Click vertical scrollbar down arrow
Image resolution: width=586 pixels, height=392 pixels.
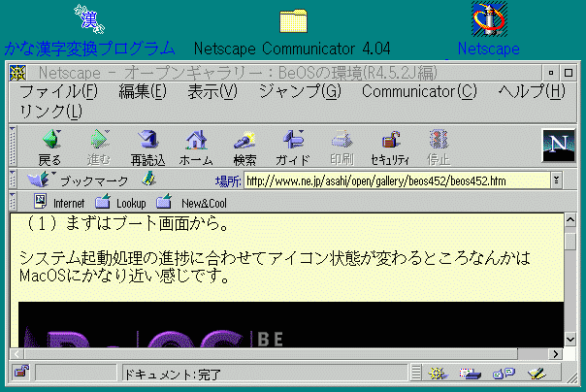570,340
